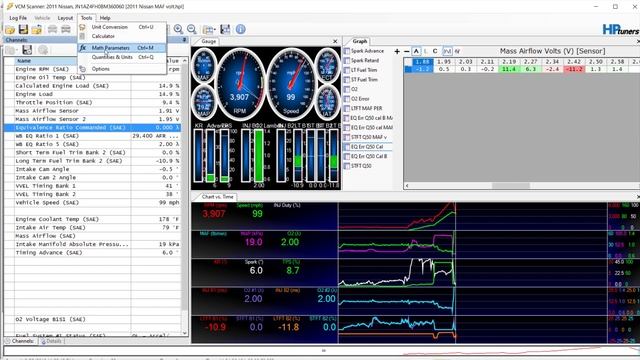Click the Channels panel save disk icon
The height and width of the screenshot is (360, 640).
click(27, 50)
